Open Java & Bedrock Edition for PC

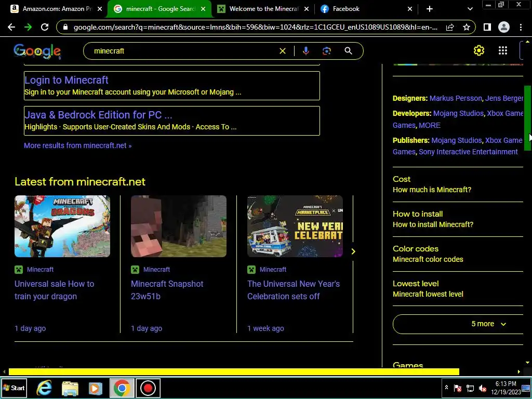(x=98, y=115)
